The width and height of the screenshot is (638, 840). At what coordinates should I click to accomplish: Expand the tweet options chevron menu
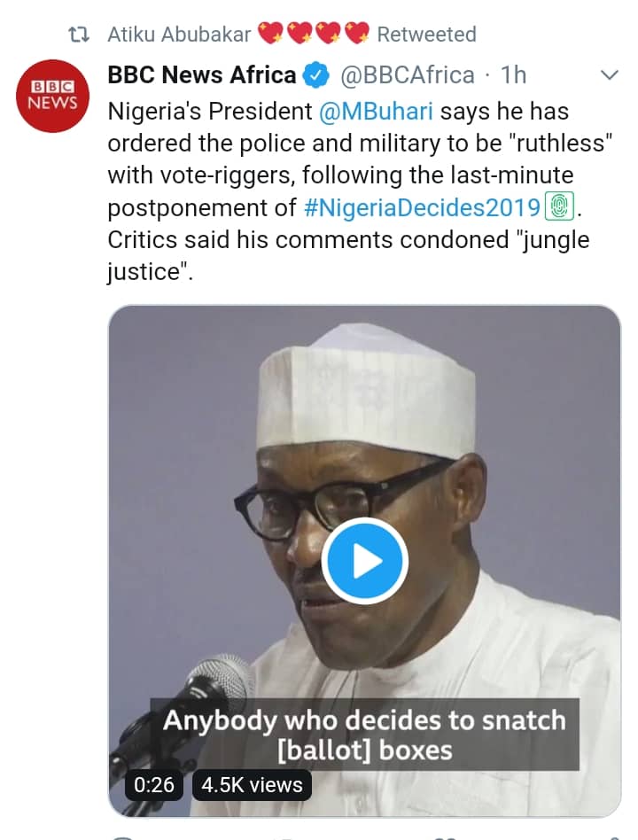610,76
